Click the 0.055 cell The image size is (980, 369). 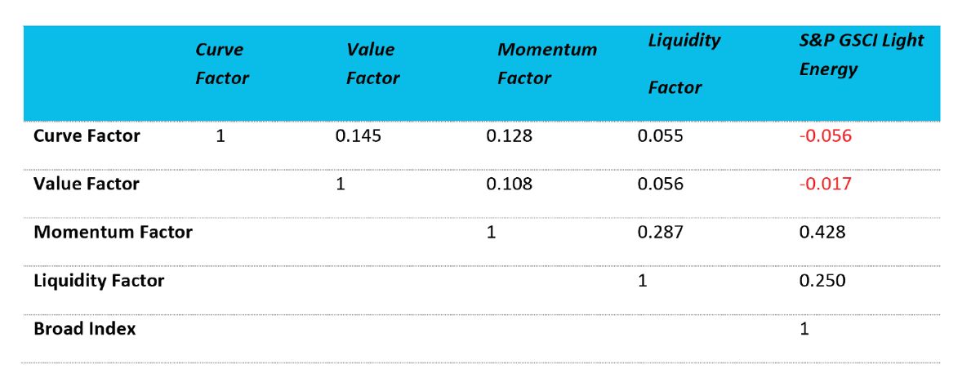point(660,136)
